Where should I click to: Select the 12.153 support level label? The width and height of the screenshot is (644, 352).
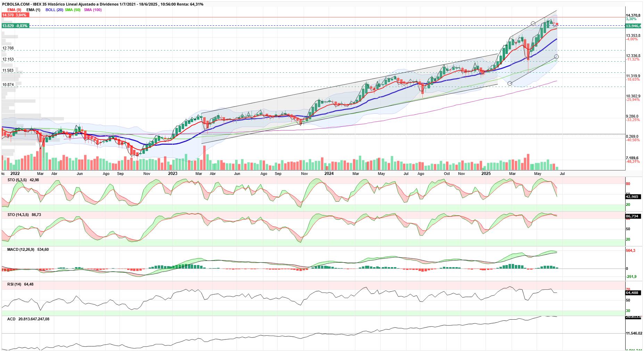8,59
